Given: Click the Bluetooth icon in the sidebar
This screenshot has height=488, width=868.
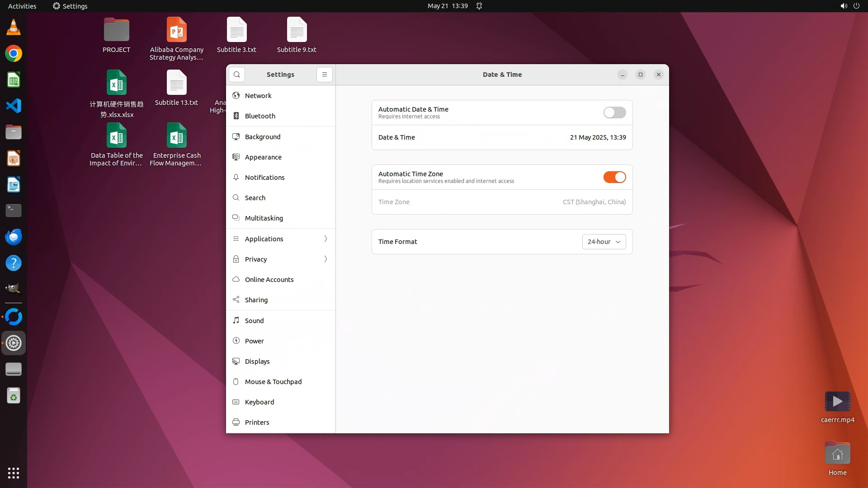Looking at the screenshot, I should pyautogui.click(x=236, y=116).
